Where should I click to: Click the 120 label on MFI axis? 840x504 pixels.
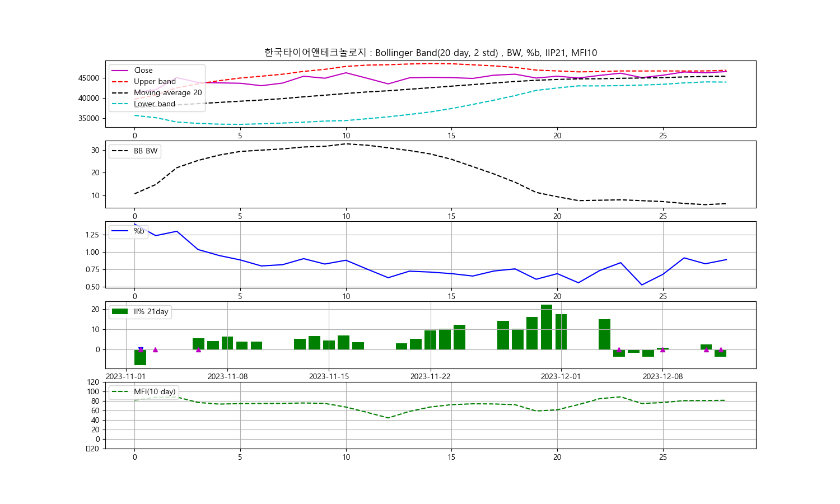(x=93, y=382)
